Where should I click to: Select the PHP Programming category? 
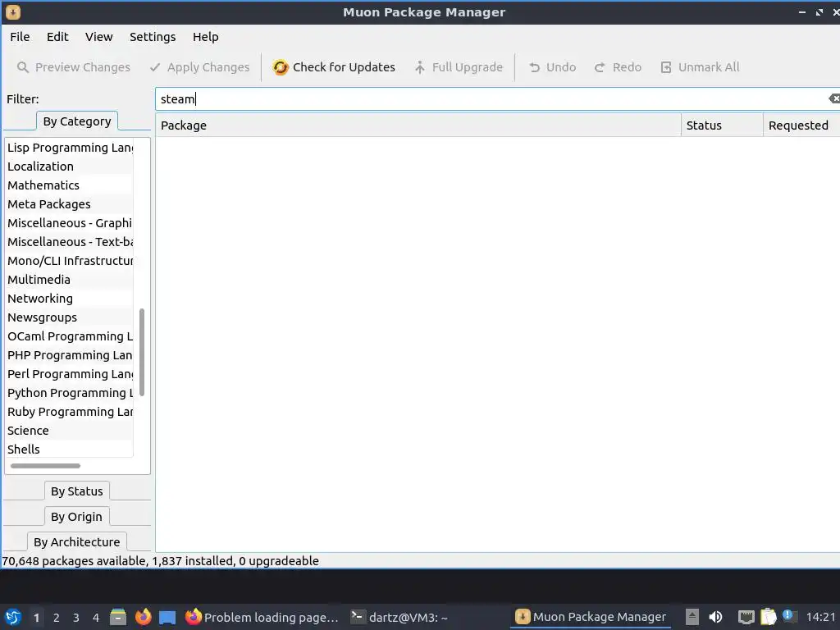point(70,355)
